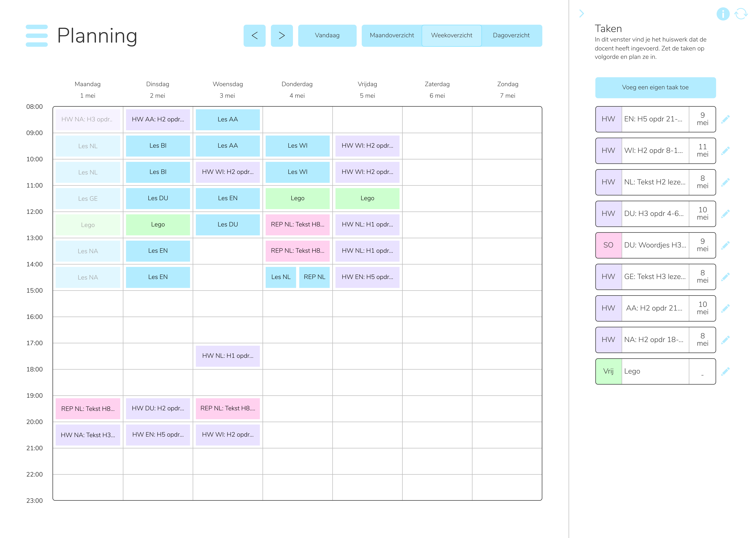The image size is (756, 538).
Task: Open Monday 13:00 Les NA block
Action: pyautogui.click(x=88, y=251)
